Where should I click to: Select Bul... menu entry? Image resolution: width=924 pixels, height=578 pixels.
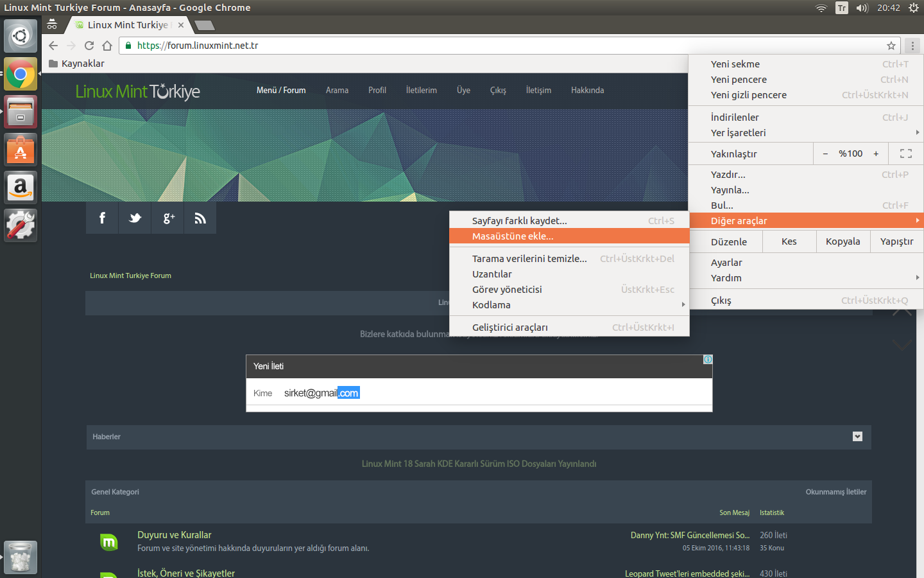coord(806,206)
